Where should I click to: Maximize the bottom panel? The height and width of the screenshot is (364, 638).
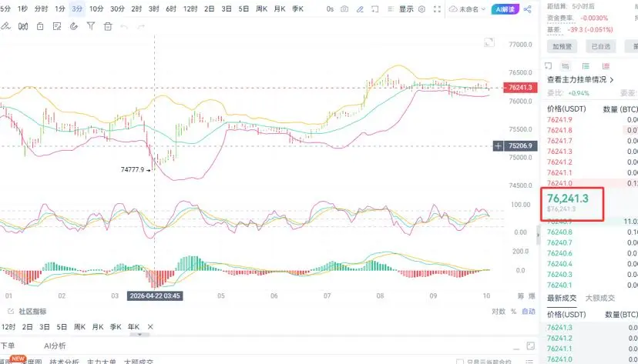click(x=531, y=346)
